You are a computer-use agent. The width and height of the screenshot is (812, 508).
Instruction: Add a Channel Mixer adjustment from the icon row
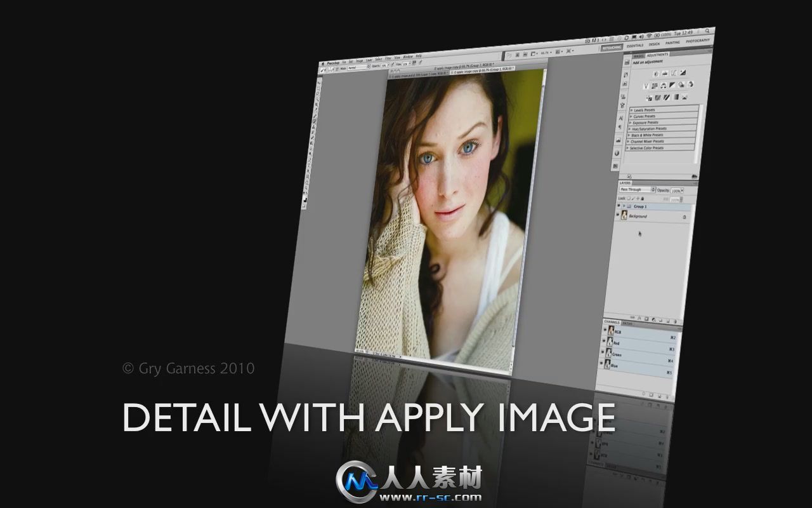(x=690, y=84)
